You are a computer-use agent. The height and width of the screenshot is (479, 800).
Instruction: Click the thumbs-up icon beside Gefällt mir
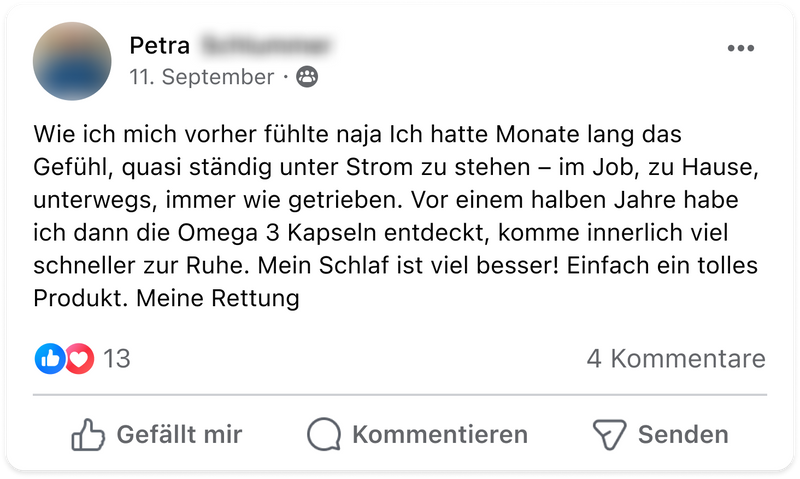point(89,435)
